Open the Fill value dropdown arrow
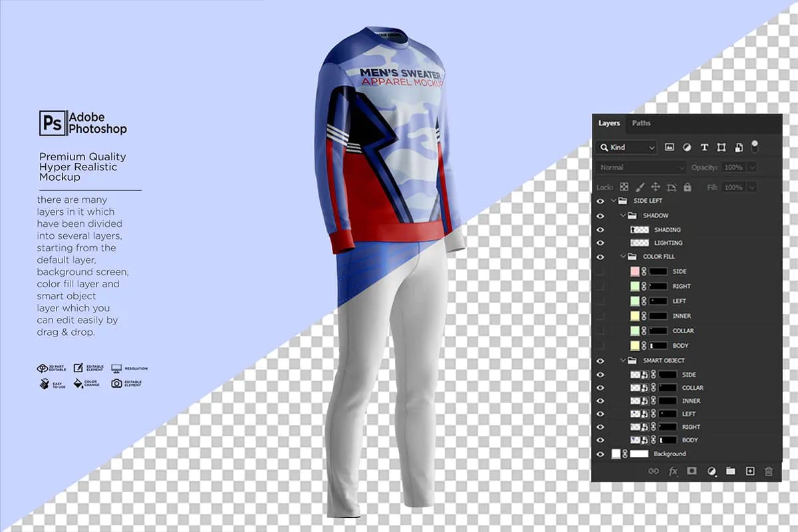Screen dimensions: 798x532 752,188
